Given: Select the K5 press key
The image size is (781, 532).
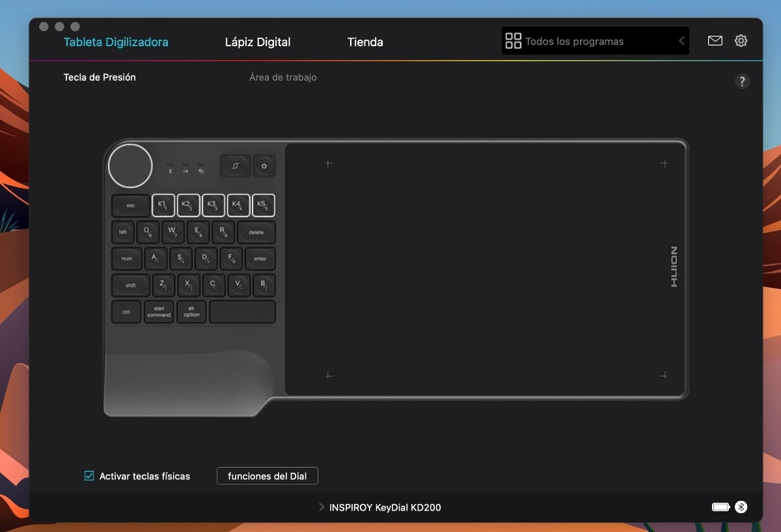Looking at the screenshot, I should click(x=263, y=206).
